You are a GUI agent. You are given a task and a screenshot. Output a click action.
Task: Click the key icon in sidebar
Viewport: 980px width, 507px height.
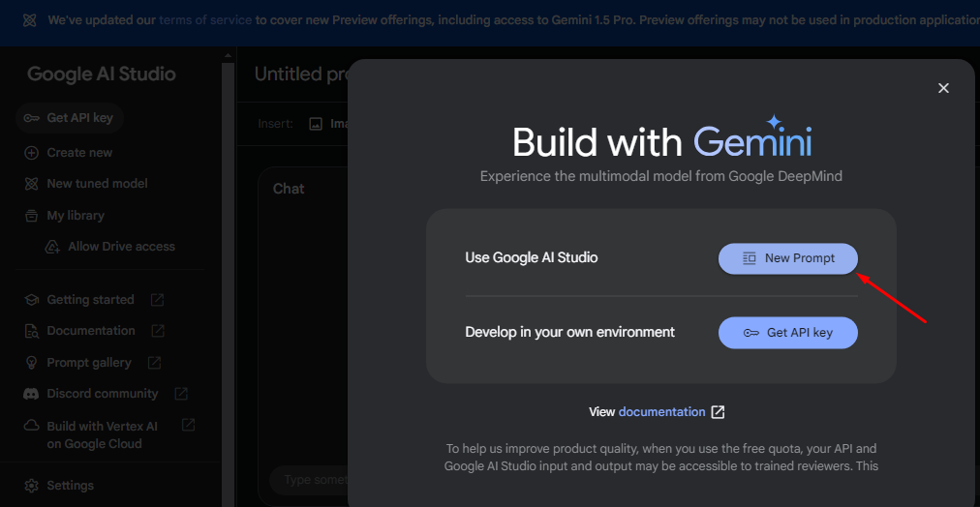pyautogui.click(x=31, y=118)
